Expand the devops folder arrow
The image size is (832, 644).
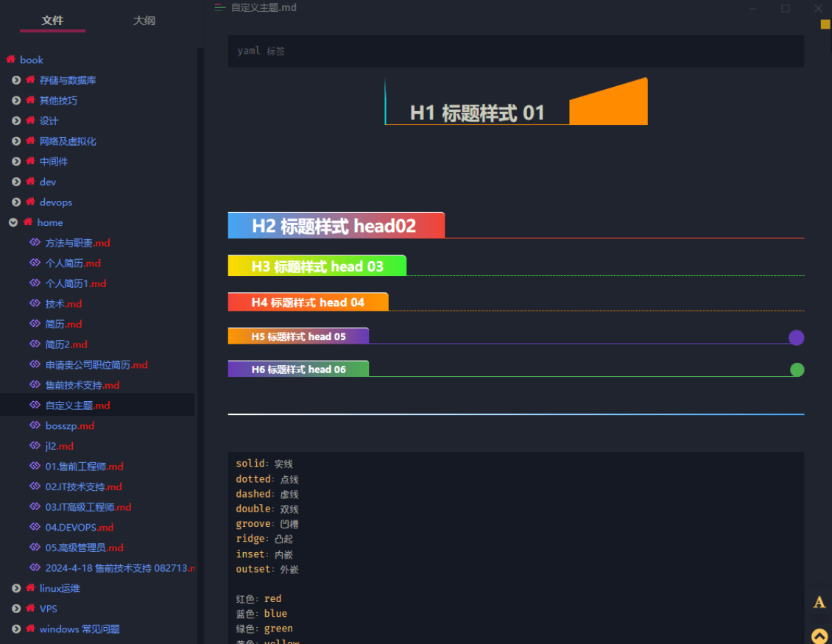(x=16, y=202)
